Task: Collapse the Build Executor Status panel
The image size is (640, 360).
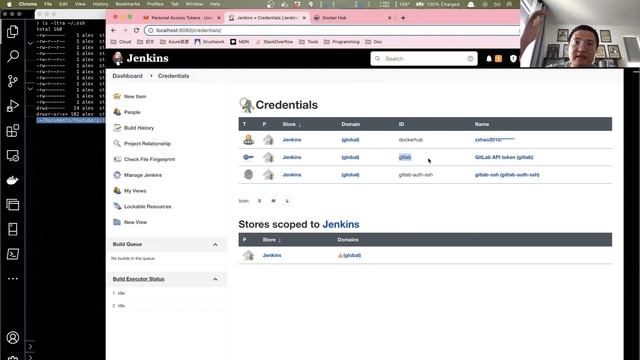Action: point(215,279)
